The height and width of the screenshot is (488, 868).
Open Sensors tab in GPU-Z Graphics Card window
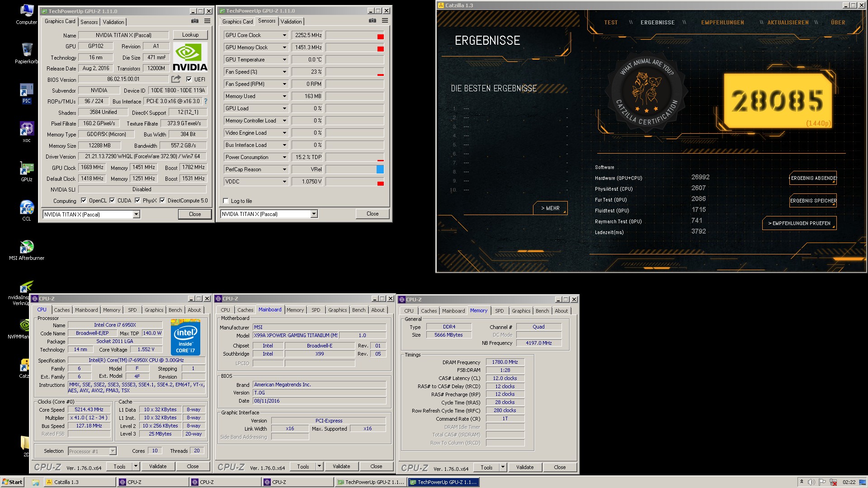89,22
